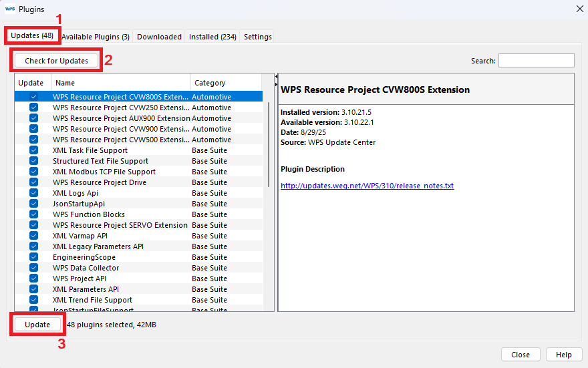Open the Settings tab
Image resolution: width=588 pixels, height=368 pixels.
257,37
